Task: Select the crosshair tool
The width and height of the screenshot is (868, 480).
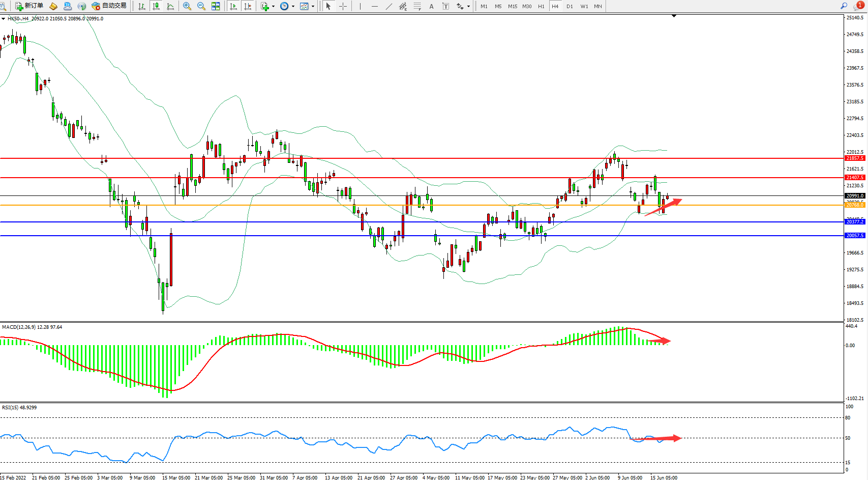Action: tap(343, 6)
